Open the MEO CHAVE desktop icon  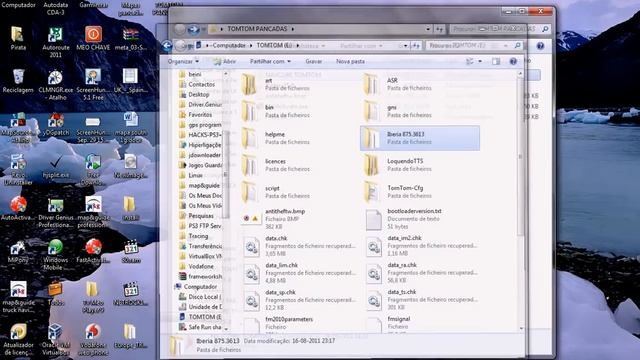click(93, 38)
